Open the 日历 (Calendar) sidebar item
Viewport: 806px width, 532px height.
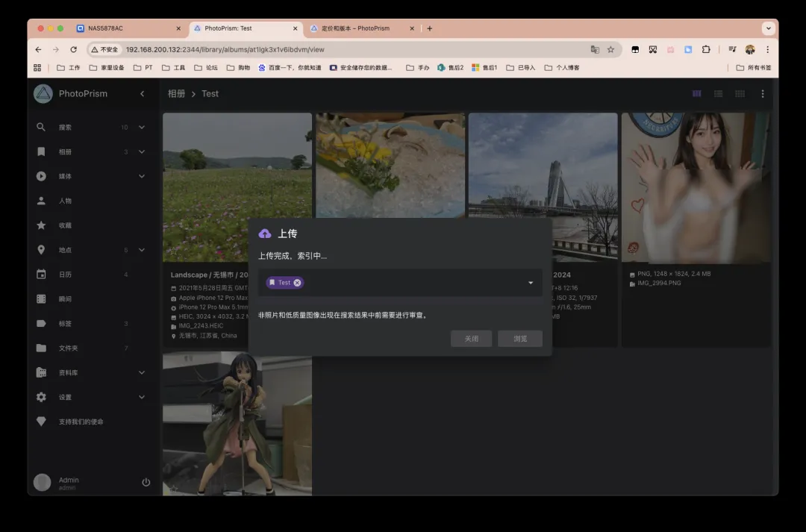(x=41, y=275)
